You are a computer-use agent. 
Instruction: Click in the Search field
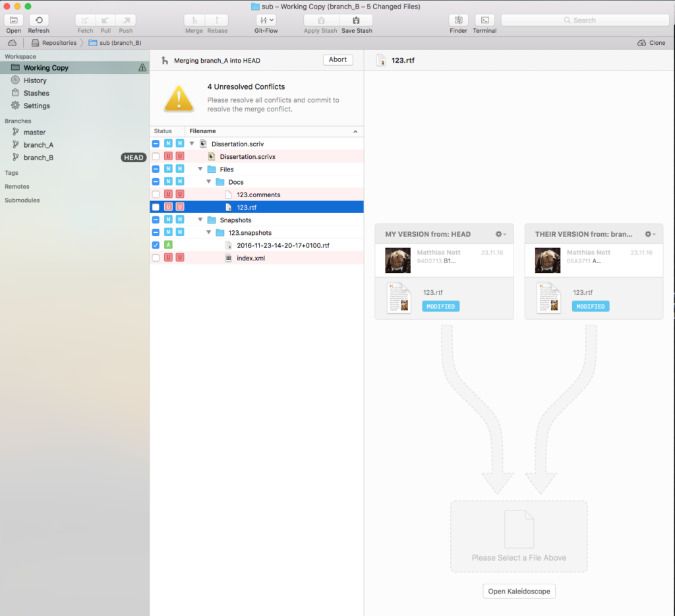click(x=585, y=20)
